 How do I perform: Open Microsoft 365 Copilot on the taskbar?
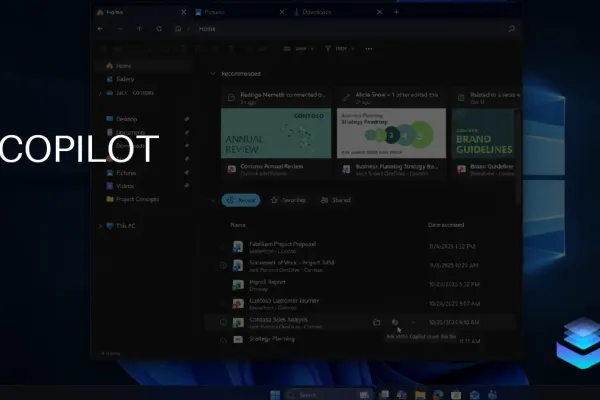(x=401, y=395)
